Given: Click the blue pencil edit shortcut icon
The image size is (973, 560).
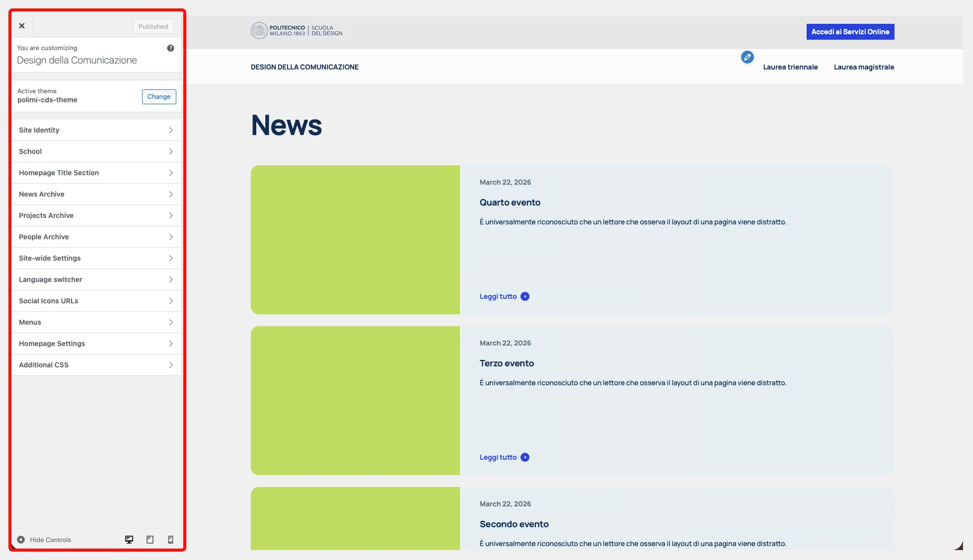Looking at the screenshot, I should (747, 57).
